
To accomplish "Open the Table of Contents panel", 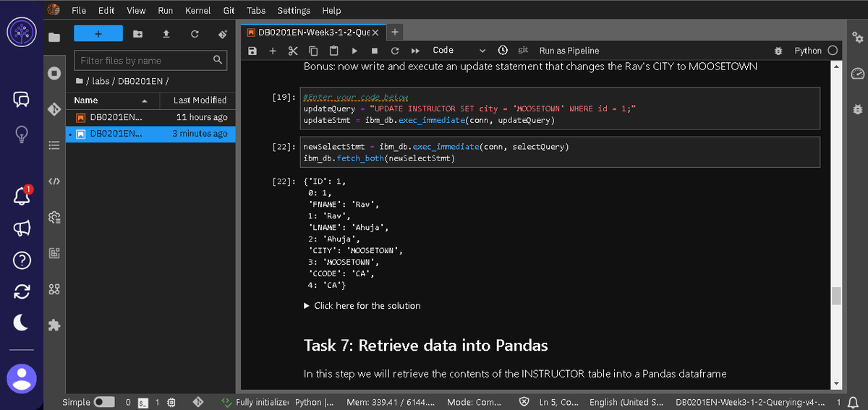I will click(x=54, y=145).
